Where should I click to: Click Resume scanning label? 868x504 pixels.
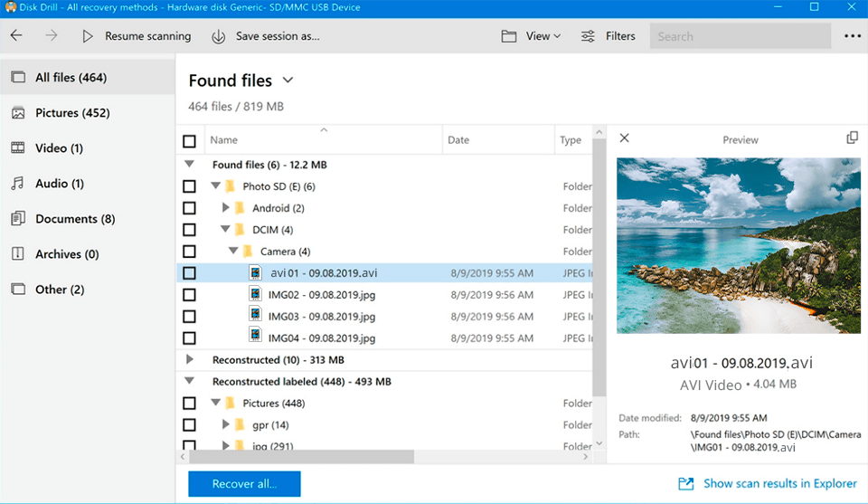tap(147, 36)
